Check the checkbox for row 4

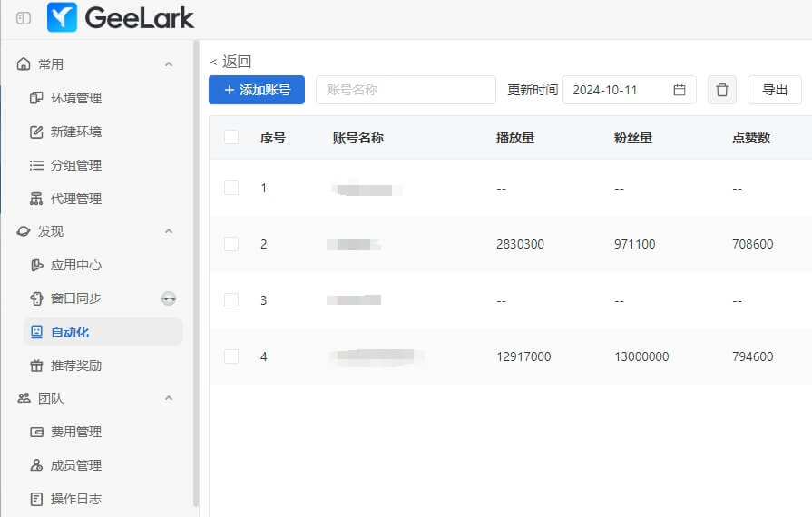pos(231,356)
